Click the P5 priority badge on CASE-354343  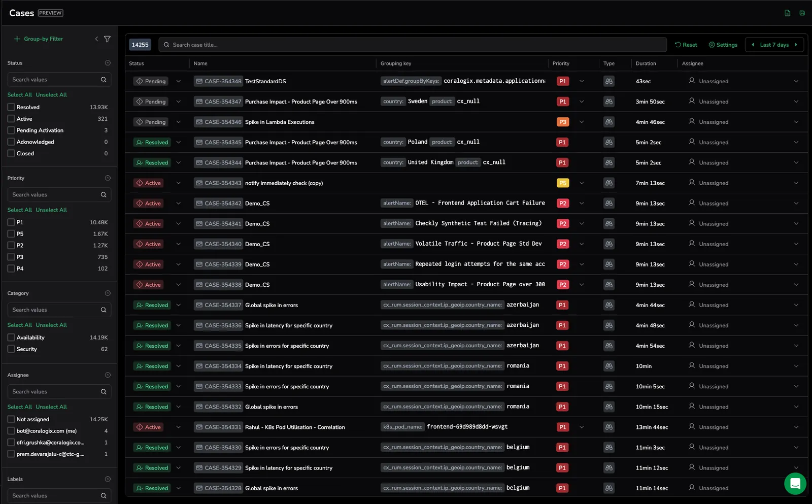562,183
